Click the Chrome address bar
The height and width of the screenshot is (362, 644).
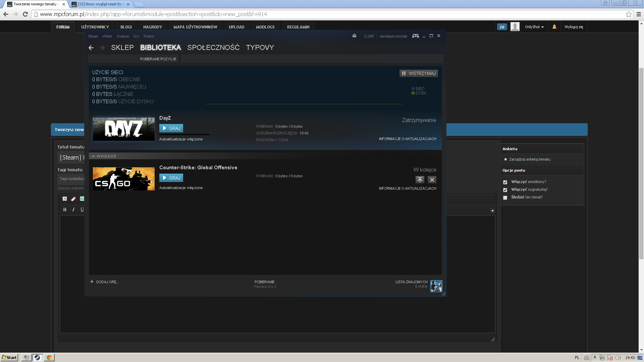[x=332, y=14]
